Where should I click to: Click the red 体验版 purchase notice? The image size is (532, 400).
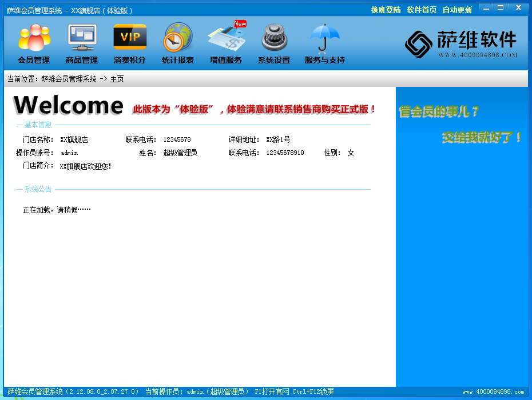(x=254, y=109)
